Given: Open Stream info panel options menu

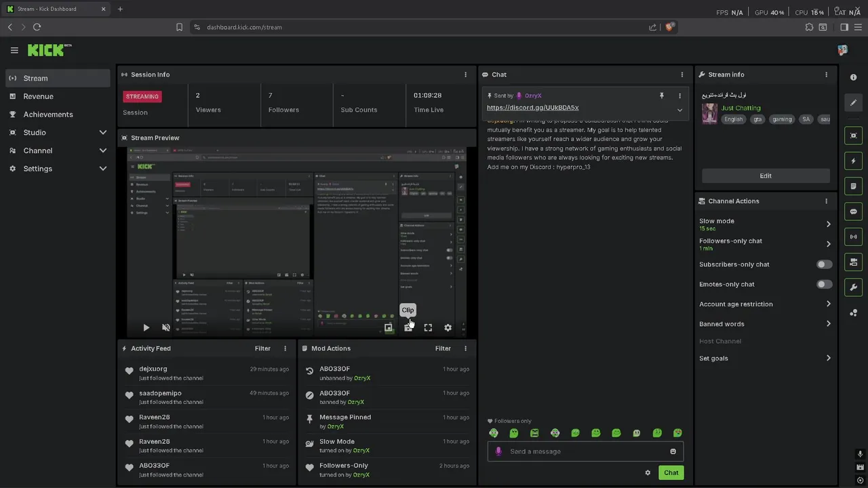Looking at the screenshot, I should pos(826,75).
